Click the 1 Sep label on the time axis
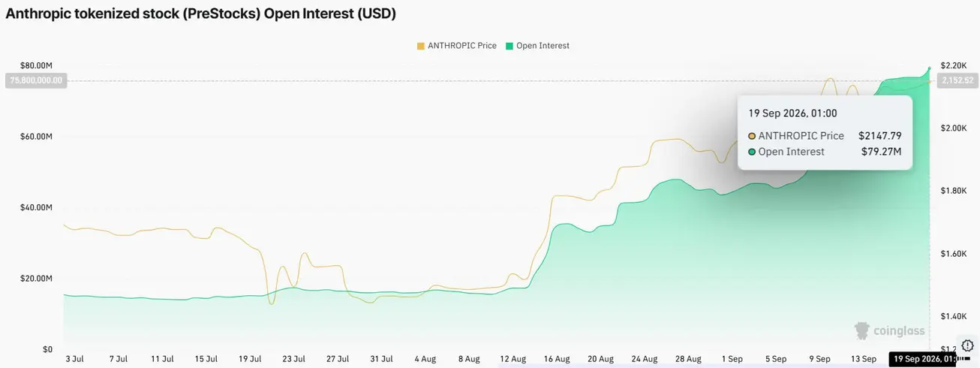The height and width of the screenshot is (368, 980). coord(732,359)
